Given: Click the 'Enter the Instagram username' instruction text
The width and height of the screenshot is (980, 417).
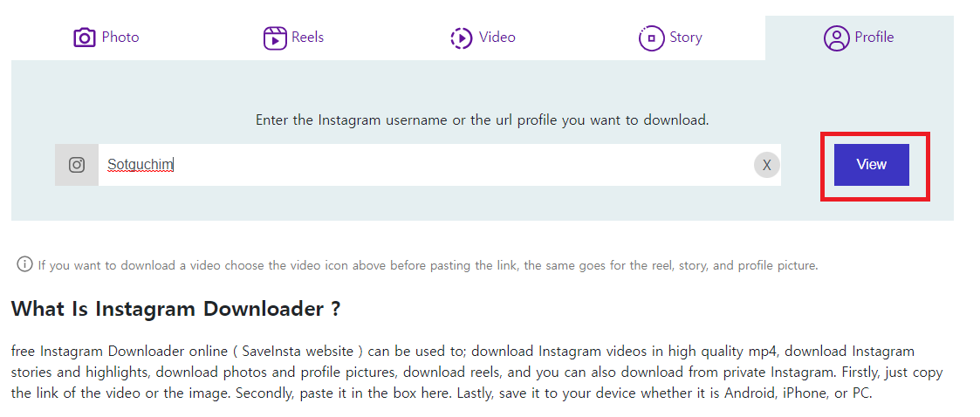Looking at the screenshot, I should point(483,120).
